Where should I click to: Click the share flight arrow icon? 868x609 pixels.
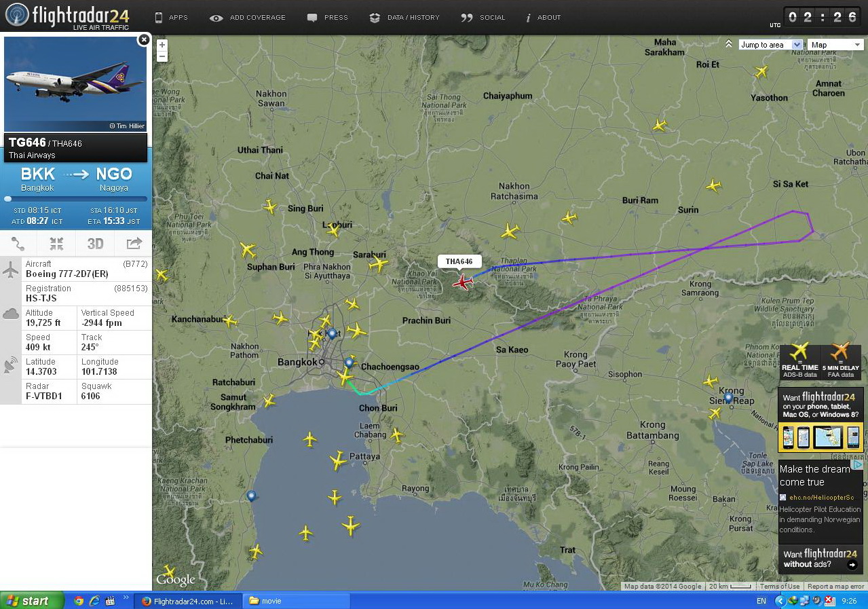pyautogui.click(x=134, y=244)
